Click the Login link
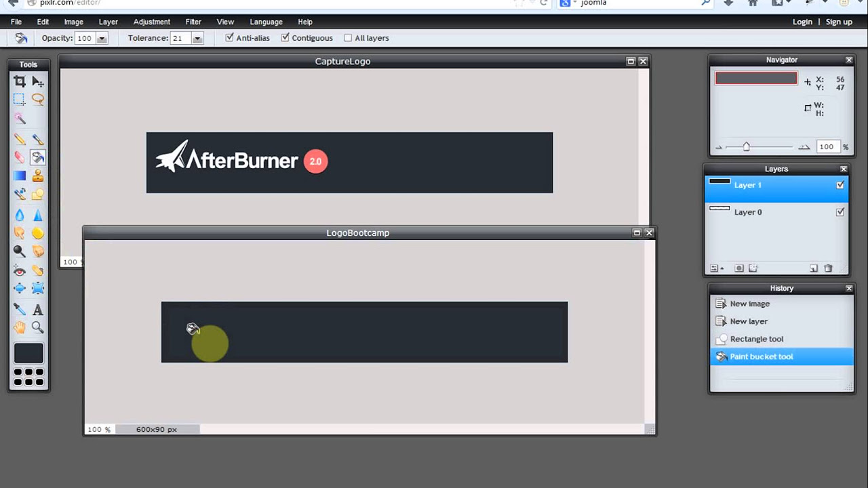The width and height of the screenshot is (868, 488). point(802,22)
